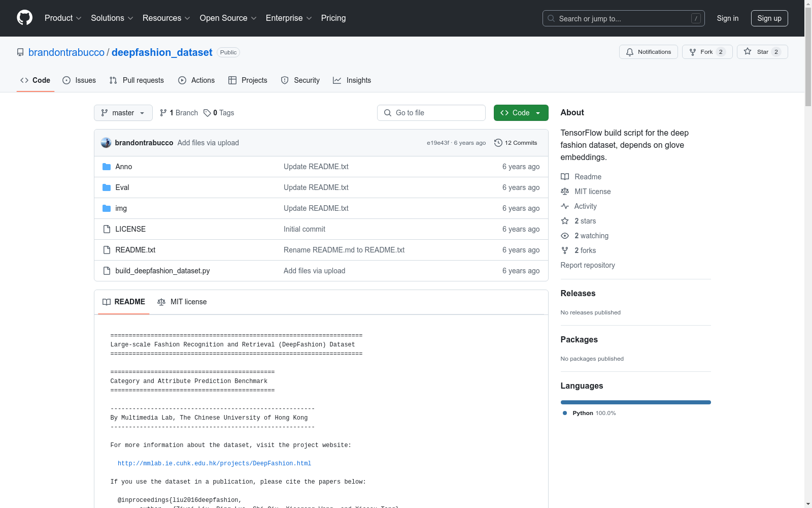This screenshot has width=812, height=508.
Task: Click the book icon beside Readme
Action: (x=565, y=177)
